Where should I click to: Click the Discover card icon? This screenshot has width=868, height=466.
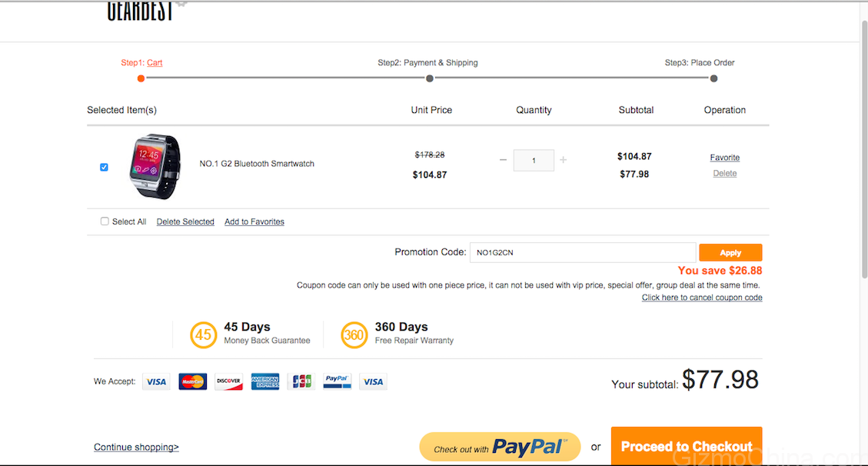[x=228, y=381]
